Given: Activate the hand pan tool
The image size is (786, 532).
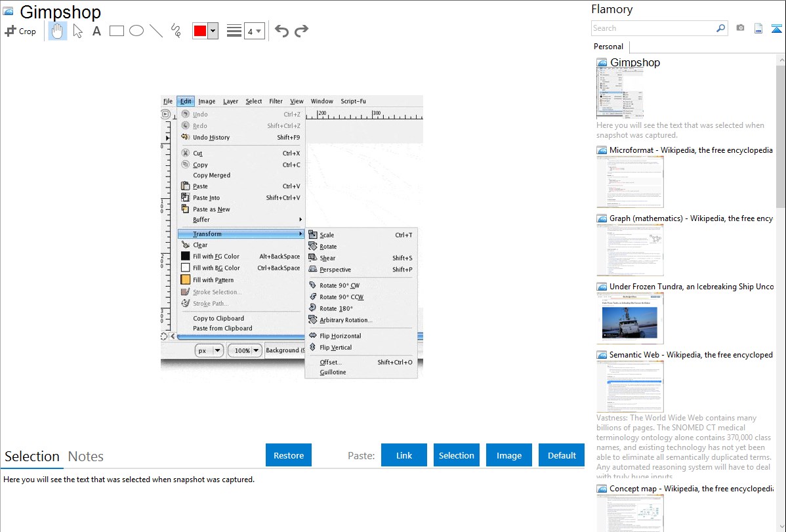Looking at the screenshot, I should tap(57, 31).
